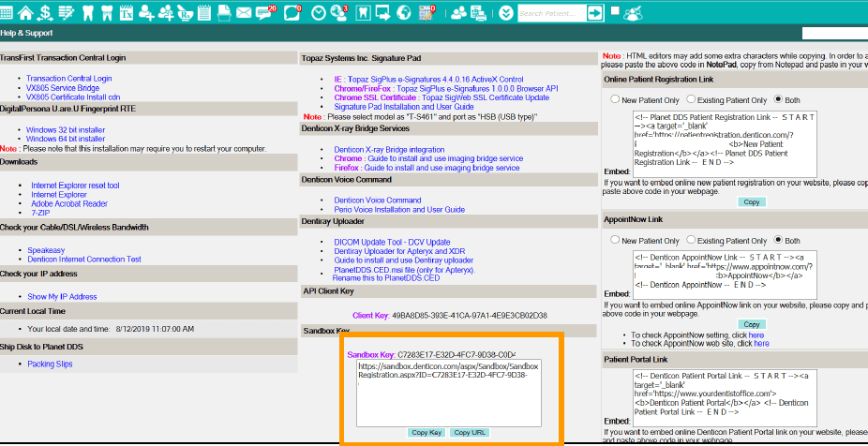Open the Denticon Voice Command link
The image size is (868, 446).
point(378,201)
